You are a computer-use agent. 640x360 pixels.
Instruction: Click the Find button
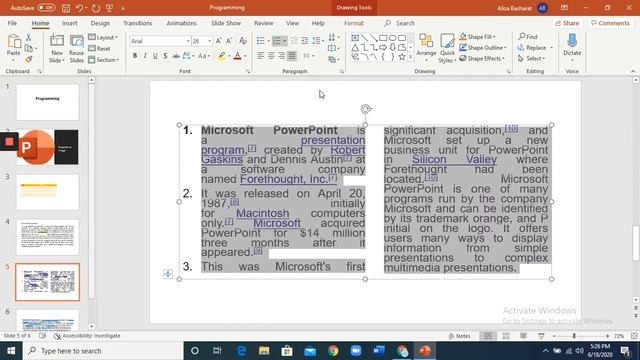pos(528,37)
